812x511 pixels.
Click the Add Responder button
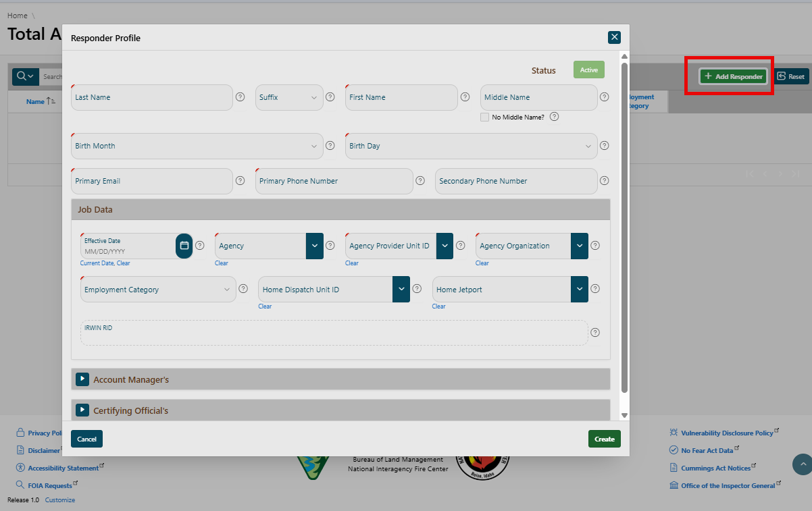click(x=733, y=76)
